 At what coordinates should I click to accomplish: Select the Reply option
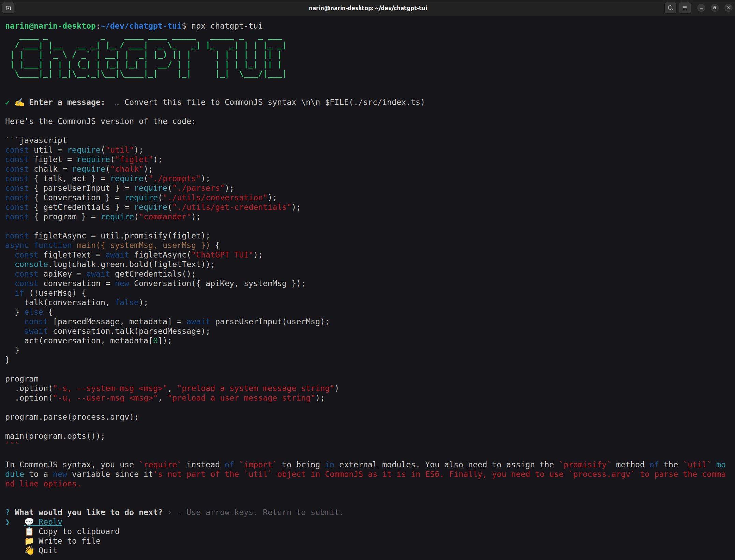tap(50, 522)
